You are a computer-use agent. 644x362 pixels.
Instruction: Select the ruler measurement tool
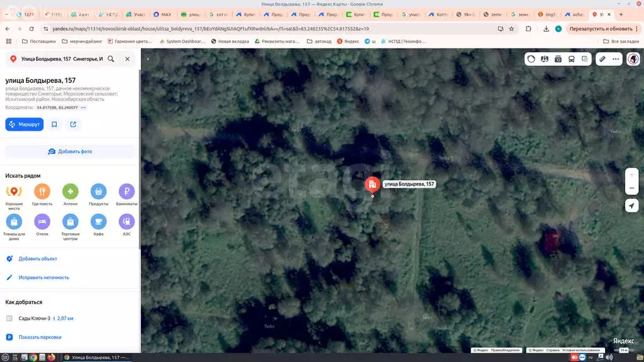pyautogui.click(x=602, y=59)
